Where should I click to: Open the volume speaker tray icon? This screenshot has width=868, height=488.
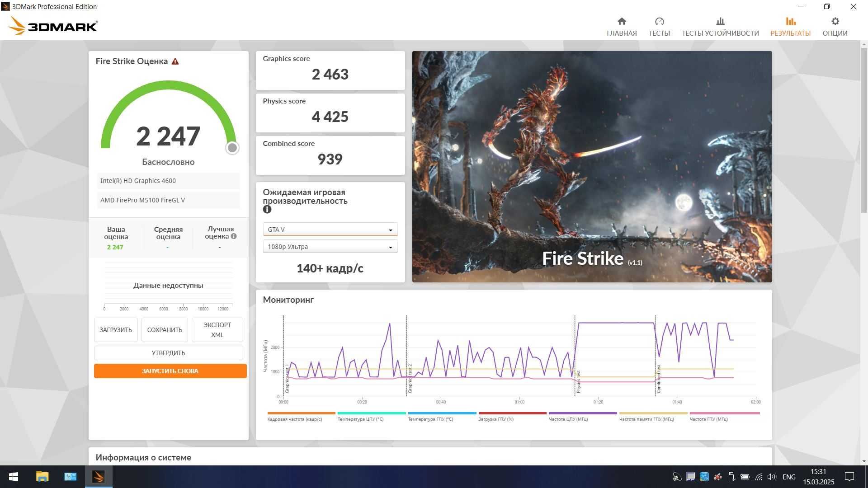pos(772,477)
